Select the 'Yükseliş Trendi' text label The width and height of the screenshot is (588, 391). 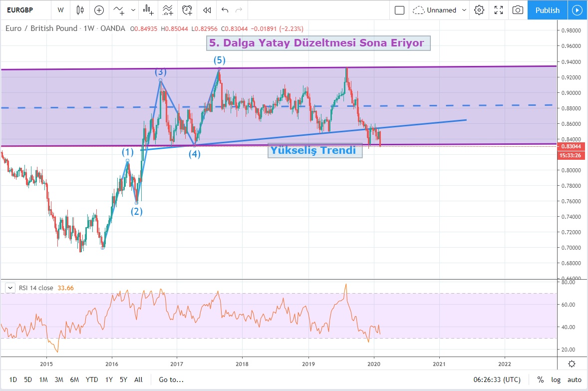(x=315, y=150)
